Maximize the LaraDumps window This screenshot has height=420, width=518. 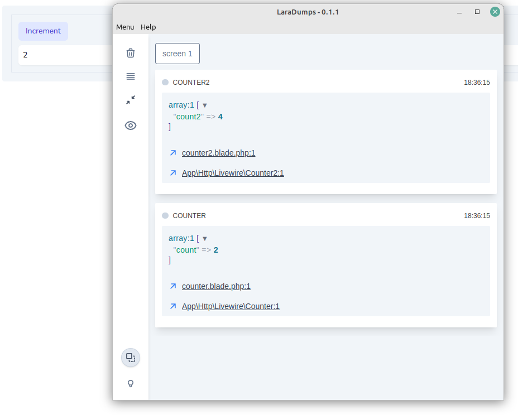tap(477, 12)
